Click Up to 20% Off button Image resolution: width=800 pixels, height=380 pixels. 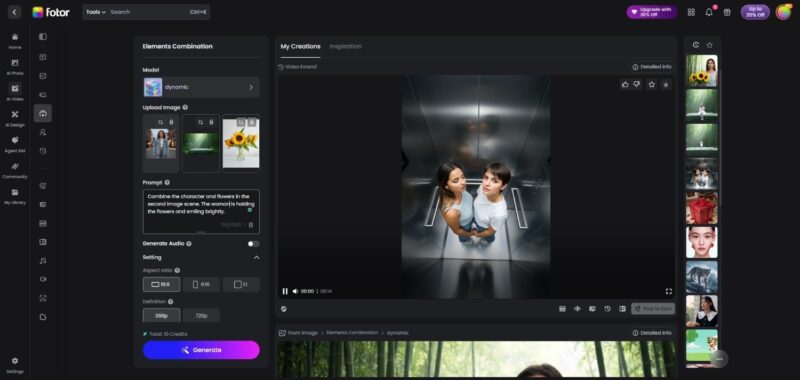[755, 12]
